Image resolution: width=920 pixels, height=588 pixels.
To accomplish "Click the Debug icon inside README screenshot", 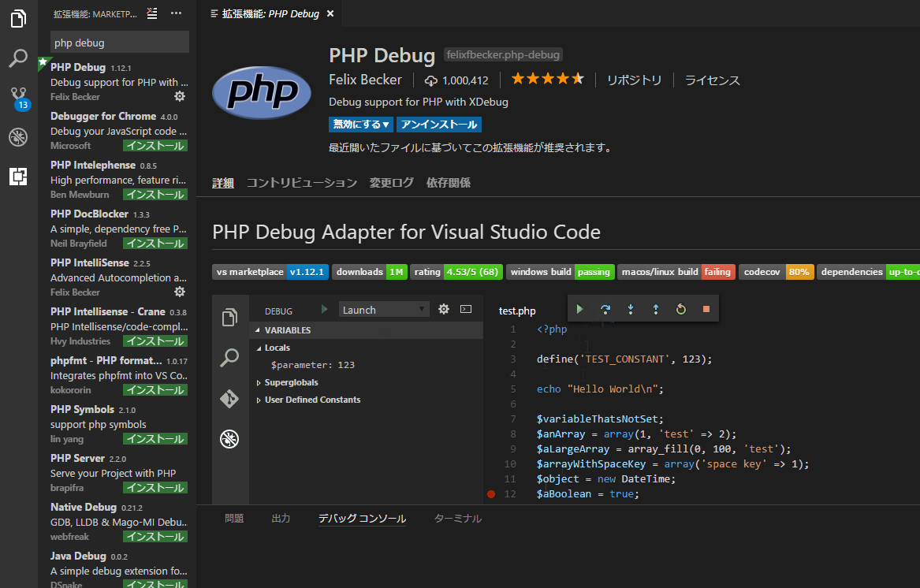I will 229,439.
